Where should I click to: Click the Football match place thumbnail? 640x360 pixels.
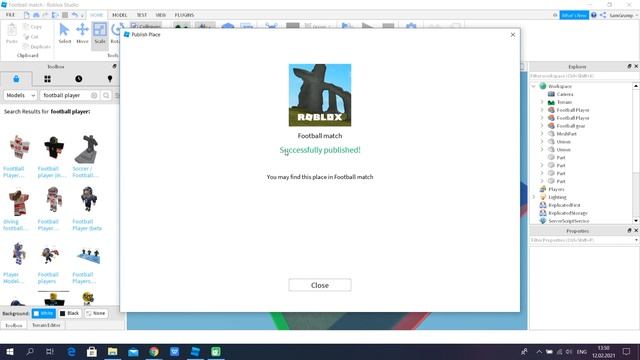320,95
